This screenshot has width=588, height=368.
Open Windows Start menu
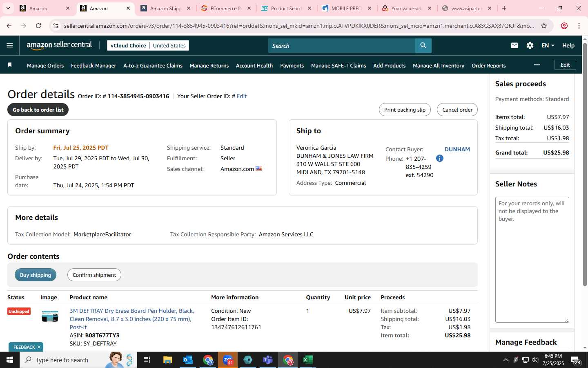coord(10,360)
